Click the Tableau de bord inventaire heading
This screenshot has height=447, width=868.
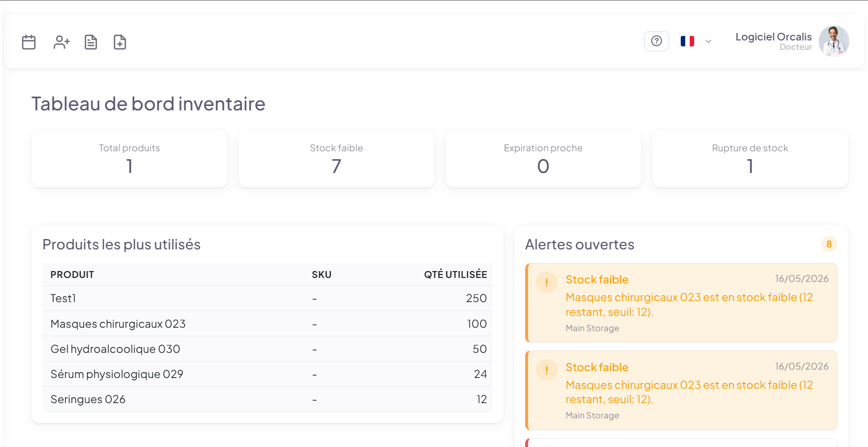click(x=148, y=104)
